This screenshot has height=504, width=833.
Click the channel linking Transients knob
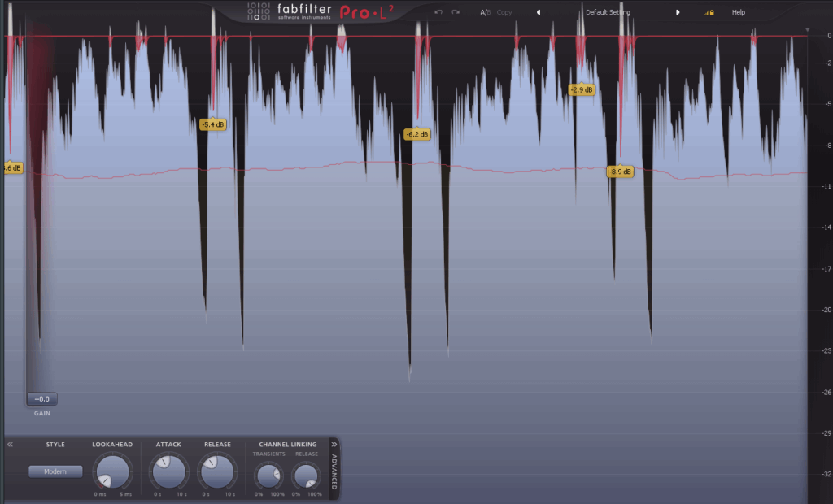click(x=268, y=476)
